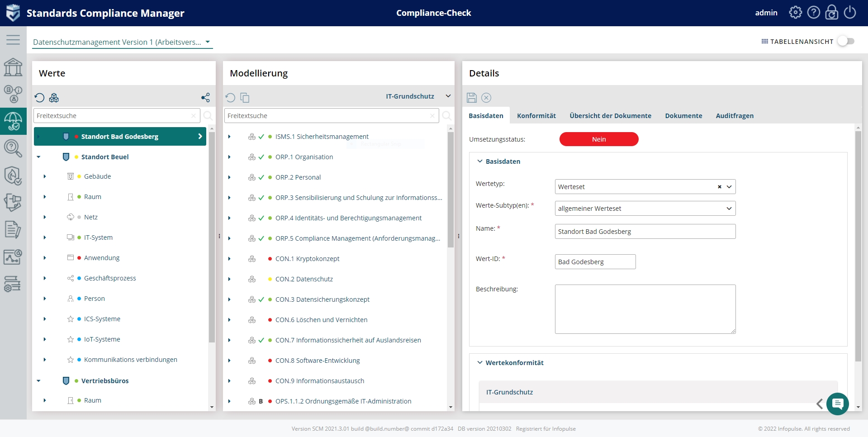Open the Werte-Subtyp(en) dropdown
Screen dimensions: 868x437
point(645,209)
